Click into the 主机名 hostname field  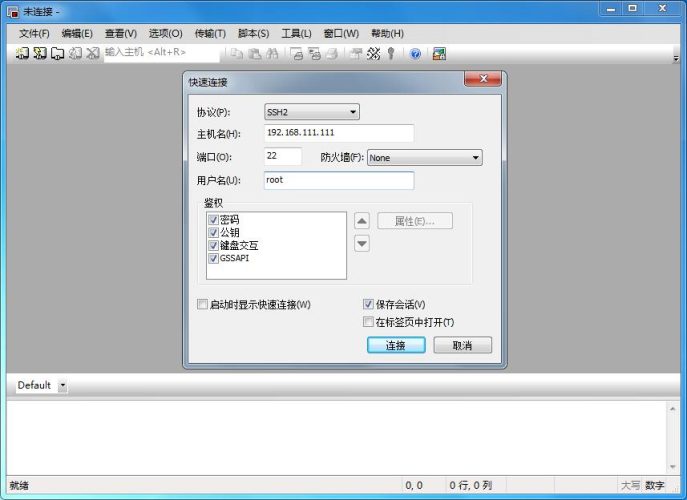(x=338, y=133)
